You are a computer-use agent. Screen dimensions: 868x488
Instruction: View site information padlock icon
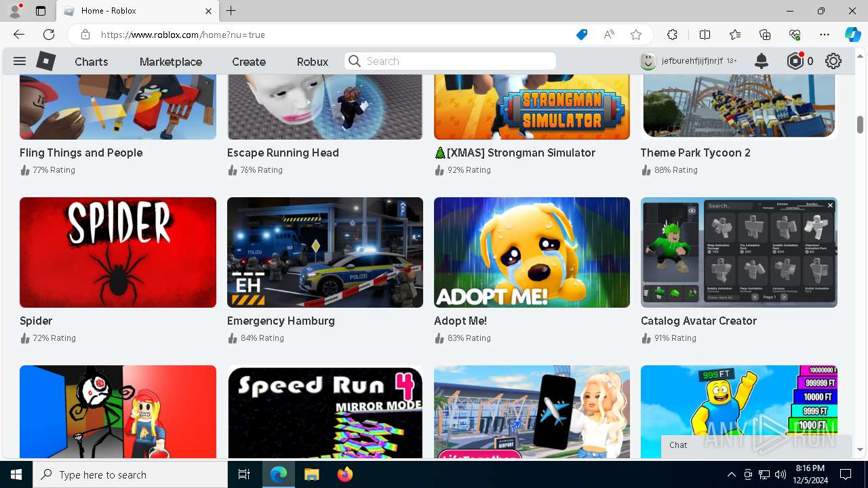(85, 35)
